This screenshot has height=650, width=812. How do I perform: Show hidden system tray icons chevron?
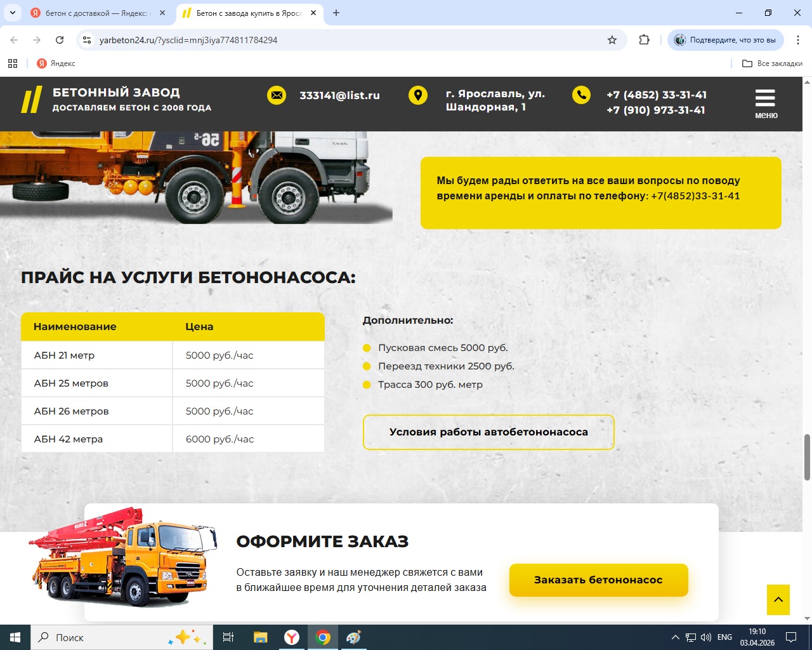(675, 637)
